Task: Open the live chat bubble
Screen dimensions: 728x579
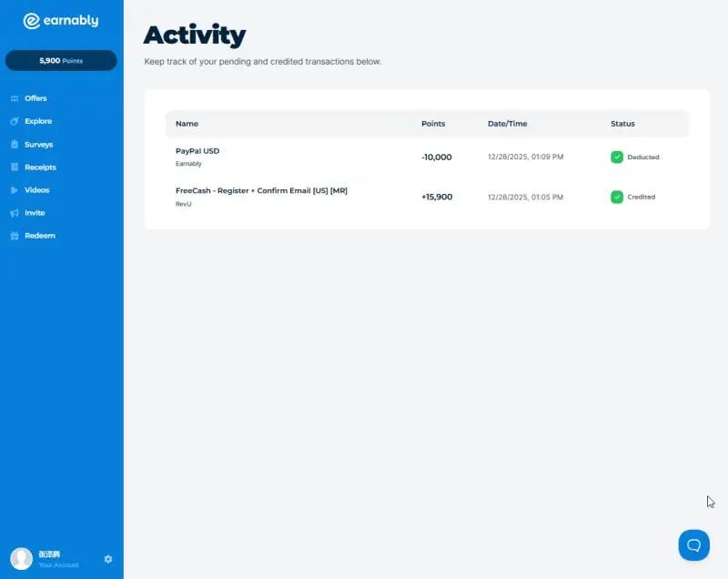Action: click(693, 545)
